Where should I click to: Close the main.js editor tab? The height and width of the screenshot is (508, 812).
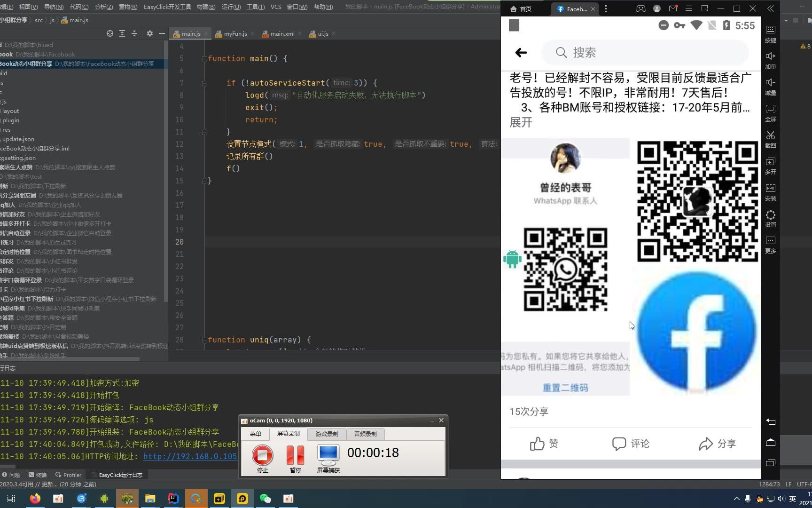tap(206, 34)
